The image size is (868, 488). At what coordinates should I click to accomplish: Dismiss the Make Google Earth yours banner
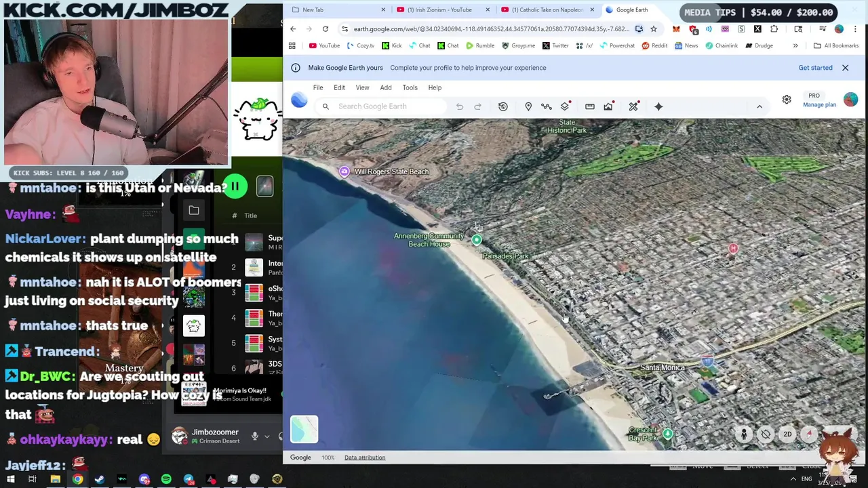845,68
